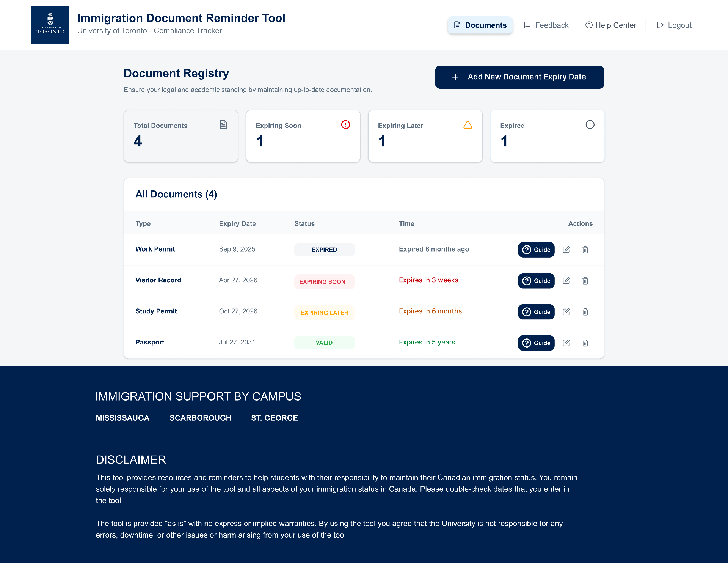The width and height of the screenshot is (728, 563).
Task: Delete the Study Permit entry
Action: point(585,312)
